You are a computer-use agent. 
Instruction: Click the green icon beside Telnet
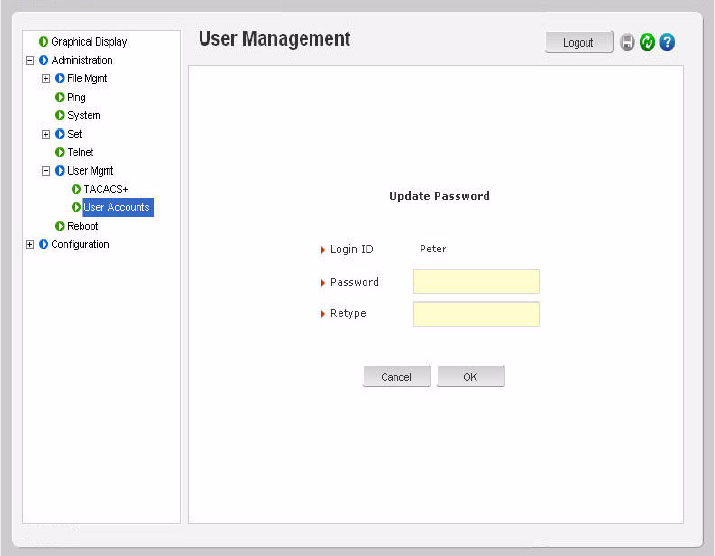[60, 152]
